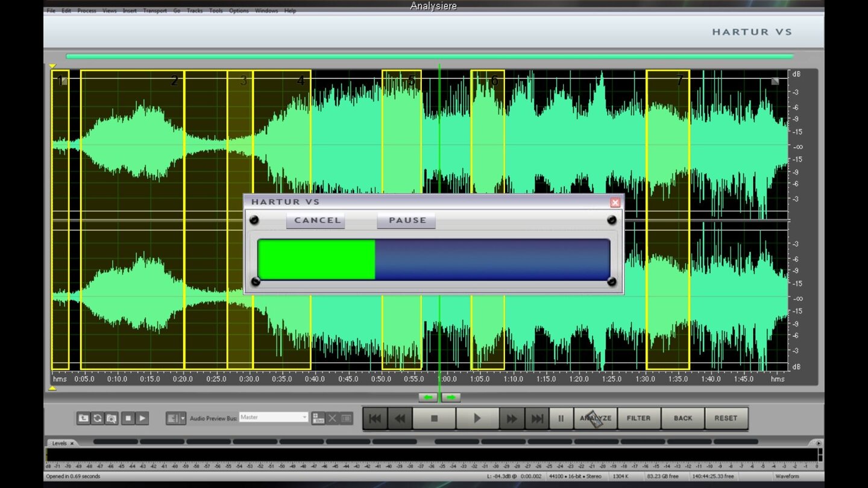Click the list icon right of the X icon
868x488 pixels.
(x=346, y=418)
